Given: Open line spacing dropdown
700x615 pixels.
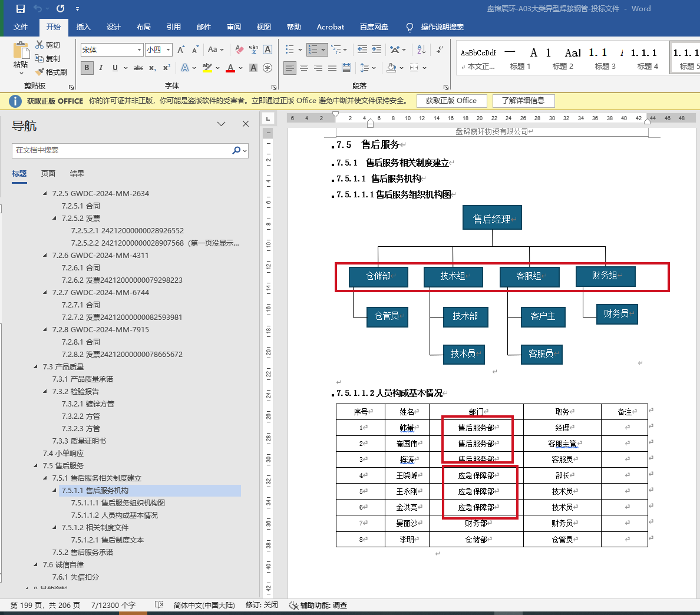Looking at the screenshot, I should pos(368,68).
